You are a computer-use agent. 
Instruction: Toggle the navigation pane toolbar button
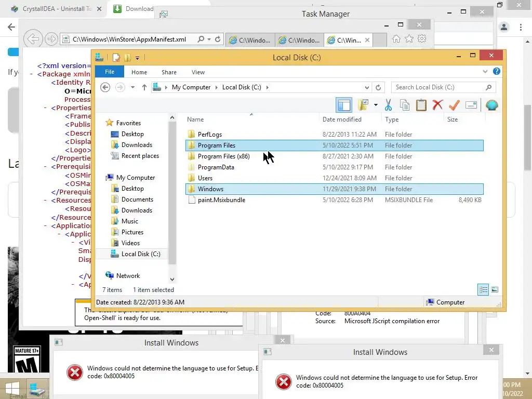click(x=344, y=105)
